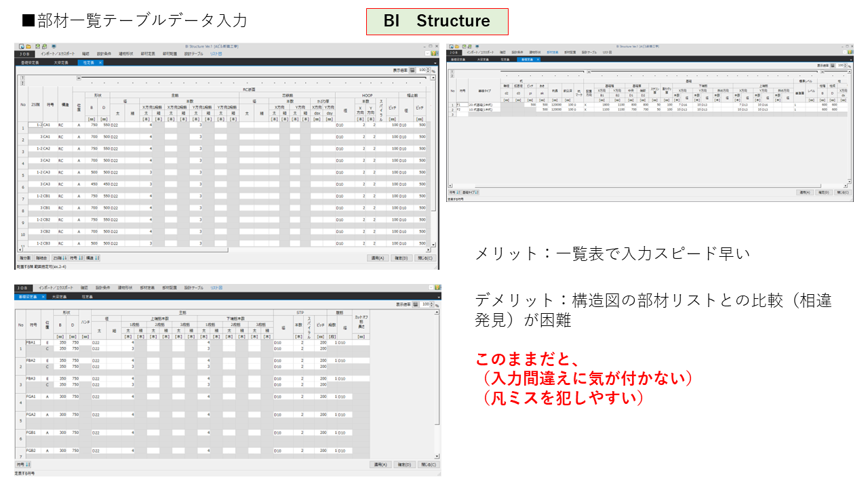
Task: Open the 設計テーブル menu
Action: click(195, 56)
